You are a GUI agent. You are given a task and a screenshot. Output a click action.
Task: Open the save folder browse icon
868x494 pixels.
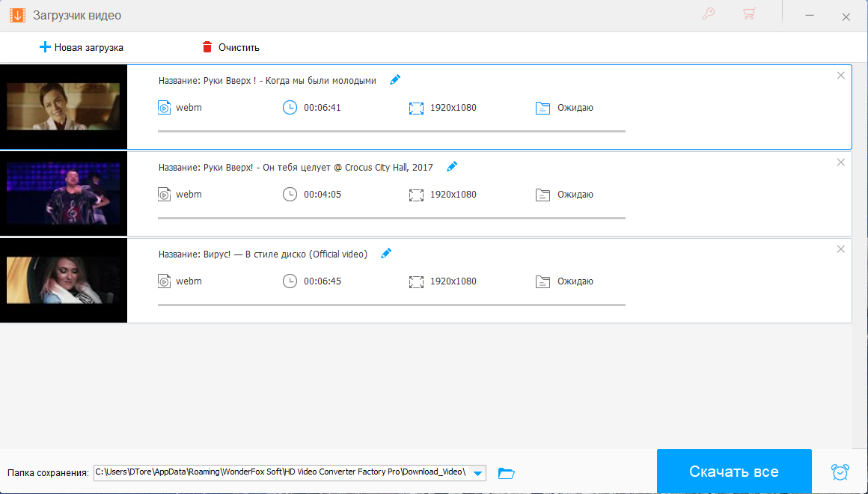[x=507, y=473]
